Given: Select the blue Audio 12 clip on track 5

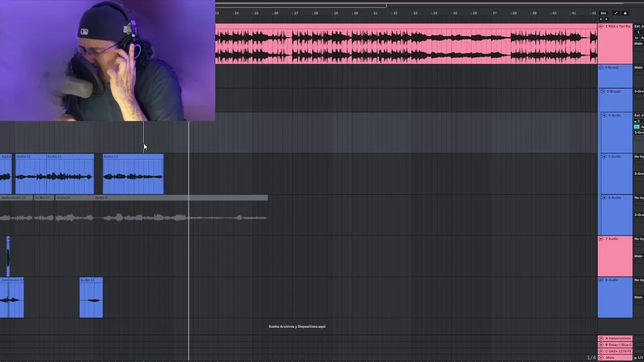Looking at the screenshot, I should [133, 174].
